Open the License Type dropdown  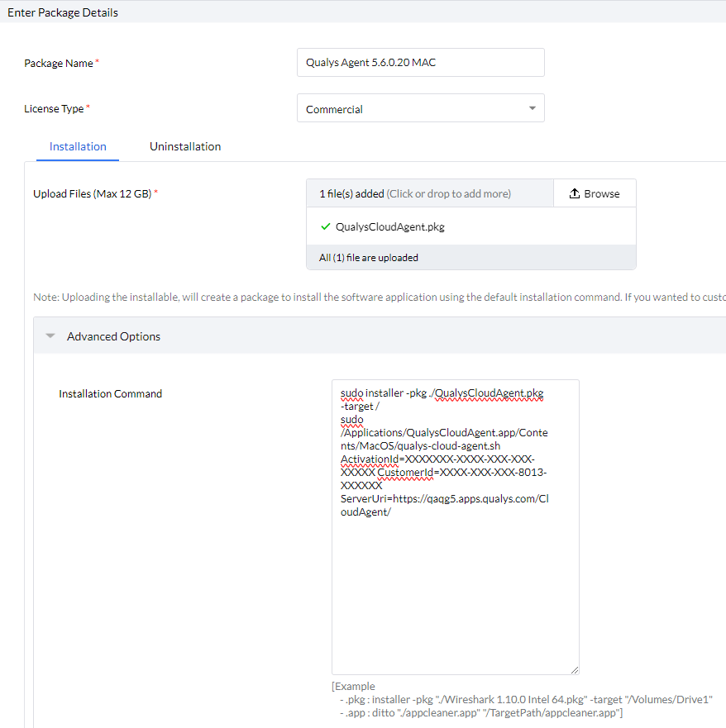pos(420,108)
